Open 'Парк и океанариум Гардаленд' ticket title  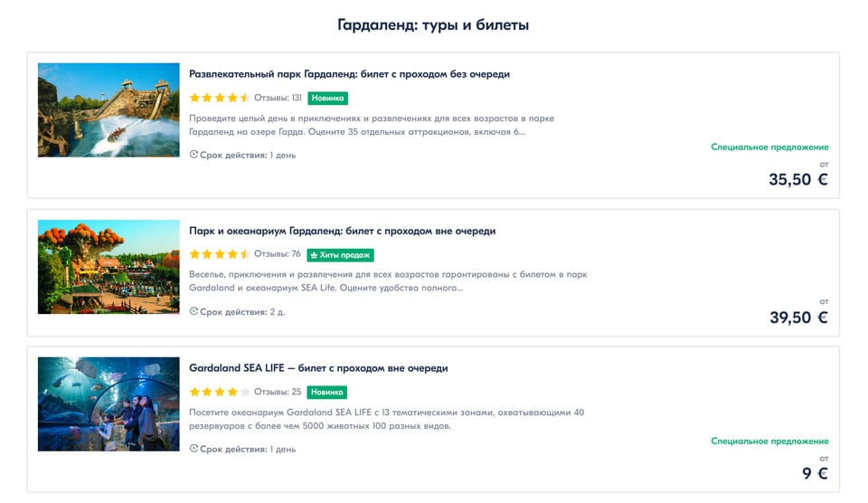342,231
